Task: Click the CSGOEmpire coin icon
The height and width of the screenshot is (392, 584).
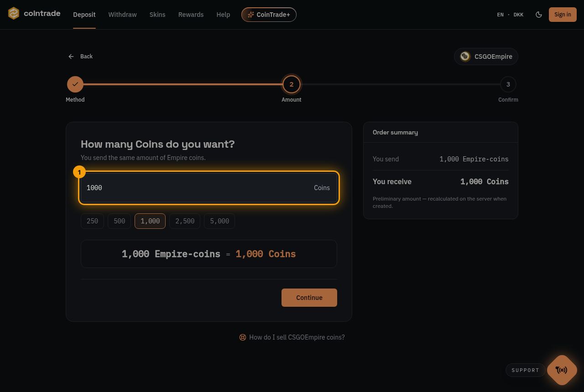Action: [465, 57]
